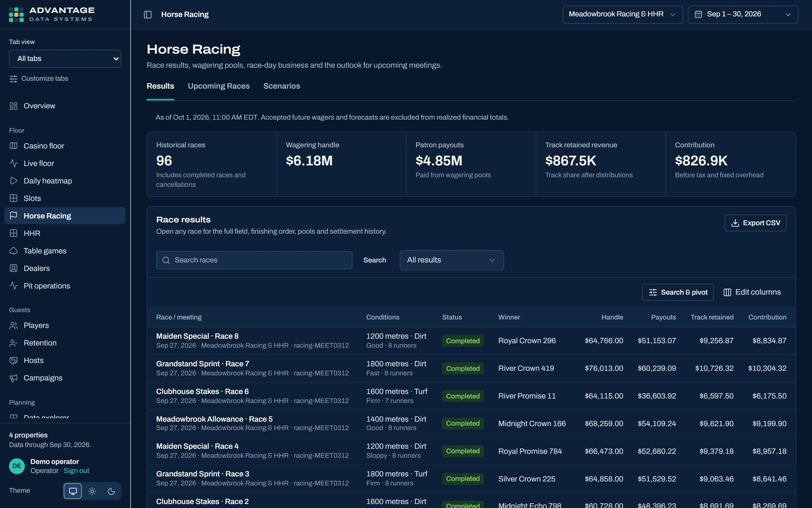
Task: Click the Horse Racing flag icon
Action: click(14, 216)
